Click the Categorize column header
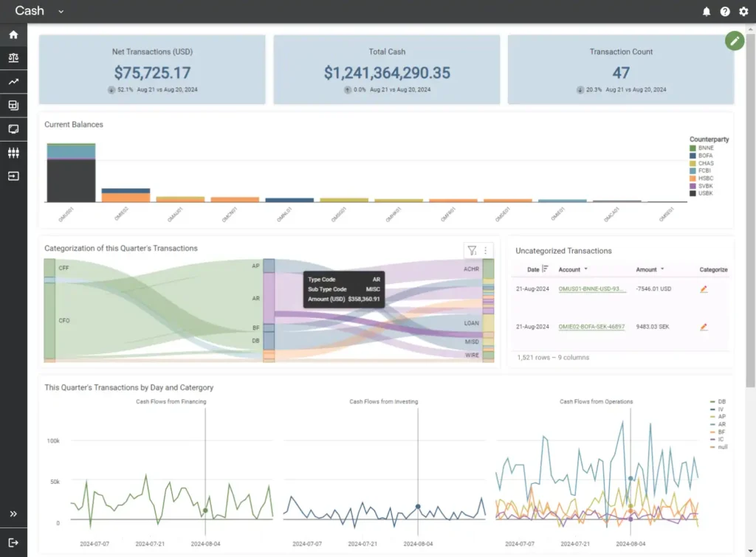 714,269
